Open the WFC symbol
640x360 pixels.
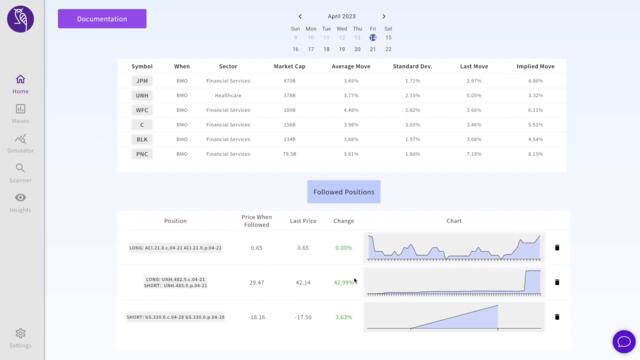click(x=142, y=110)
